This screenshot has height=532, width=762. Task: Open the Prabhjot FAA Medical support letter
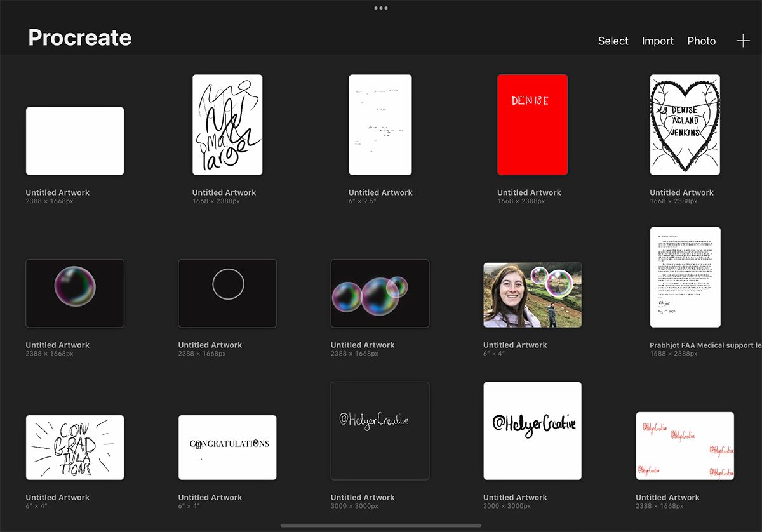coord(685,277)
